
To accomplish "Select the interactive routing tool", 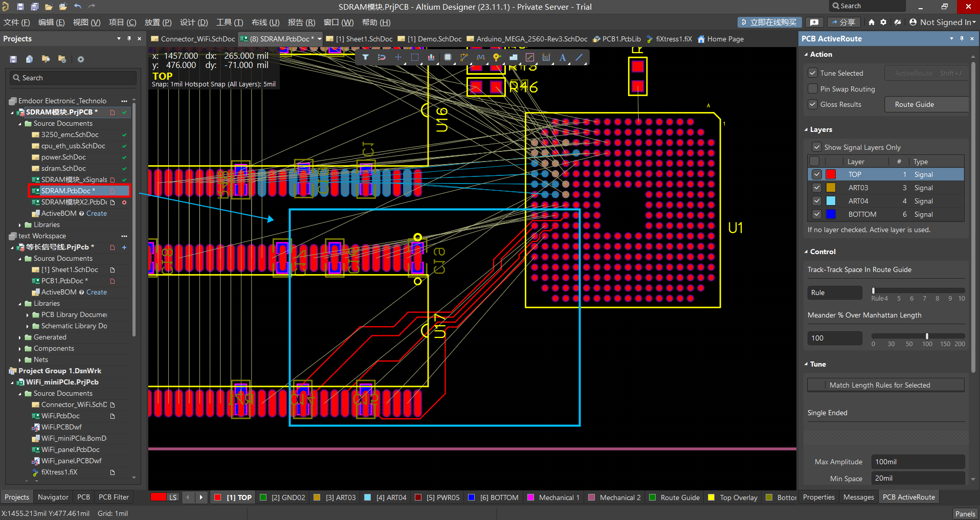I will [x=463, y=57].
